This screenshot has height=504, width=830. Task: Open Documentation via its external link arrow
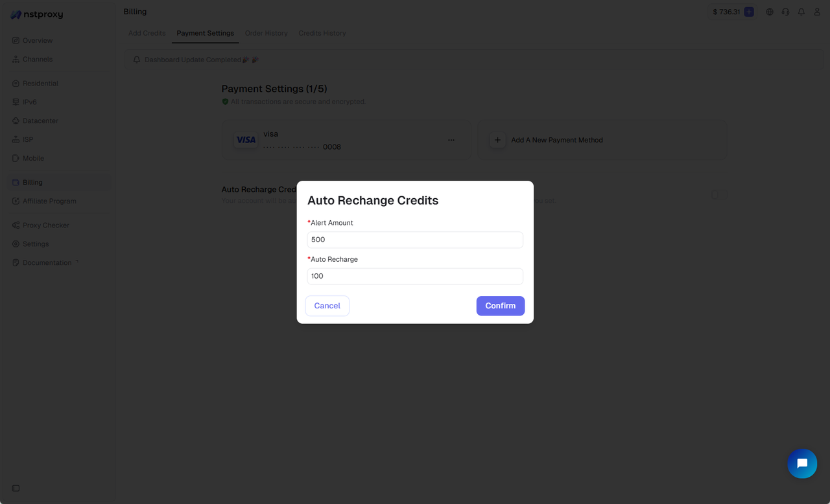(x=77, y=260)
